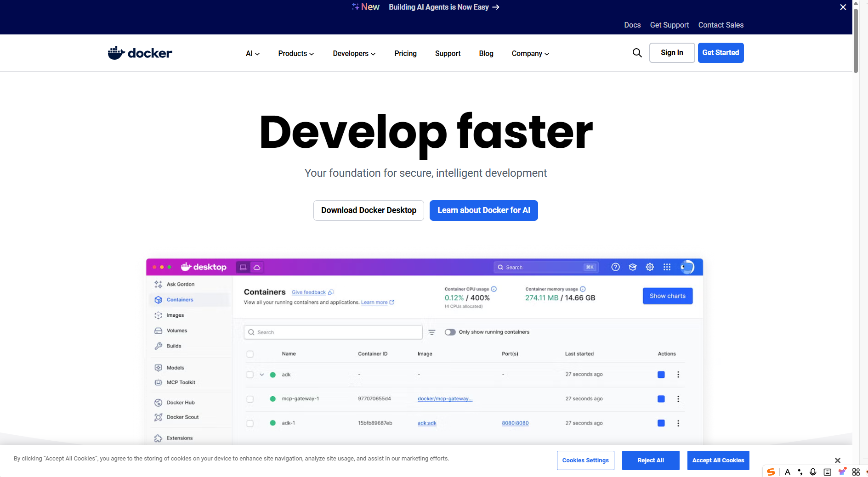Check the checkbox for the adk-1 container

tap(250, 423)
